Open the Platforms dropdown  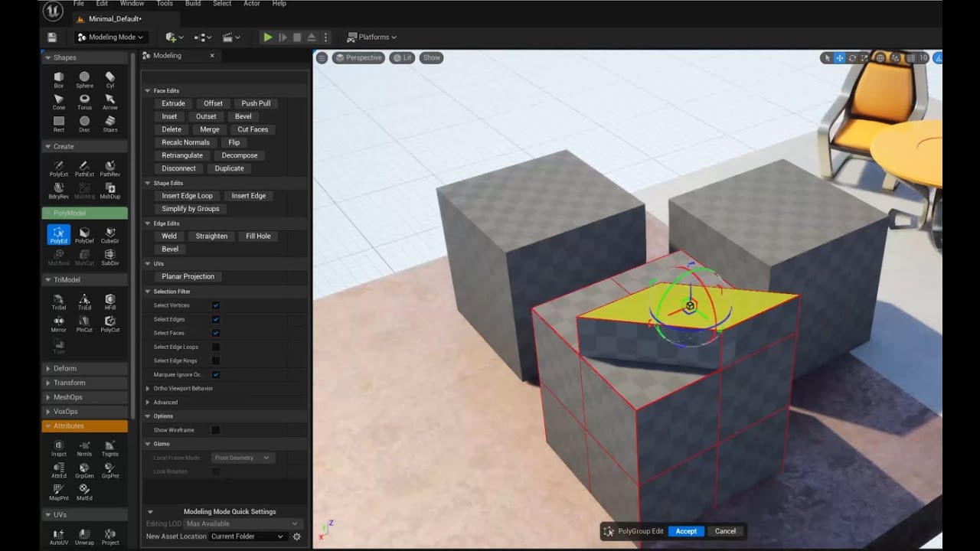(x=372, y=37)
